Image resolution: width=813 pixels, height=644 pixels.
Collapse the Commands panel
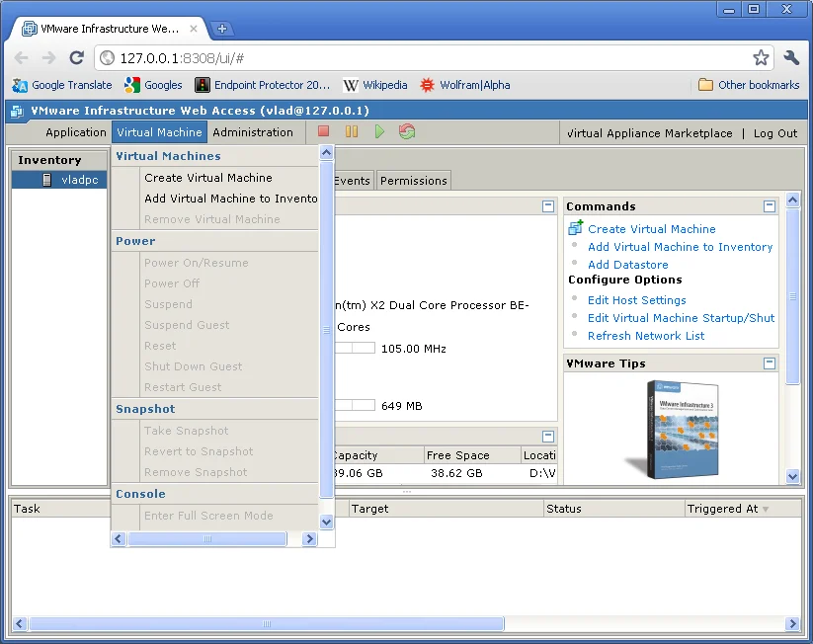[770, 206]
